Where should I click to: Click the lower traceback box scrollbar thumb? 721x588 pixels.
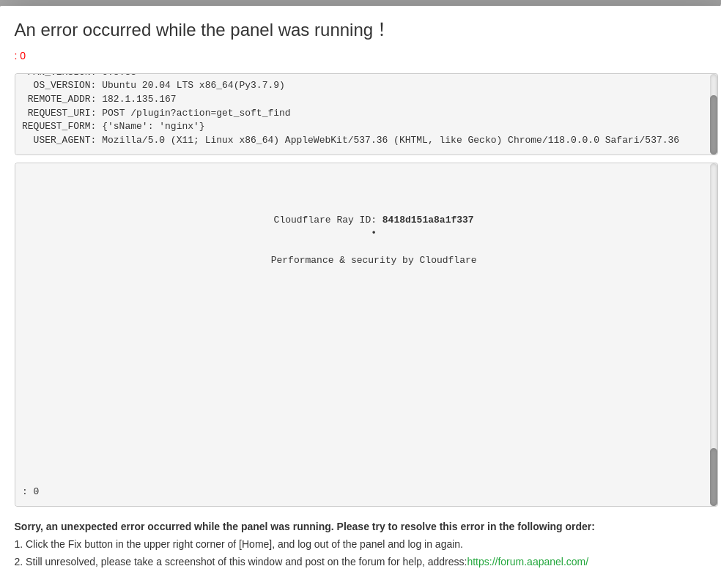(x=713, y=476)
